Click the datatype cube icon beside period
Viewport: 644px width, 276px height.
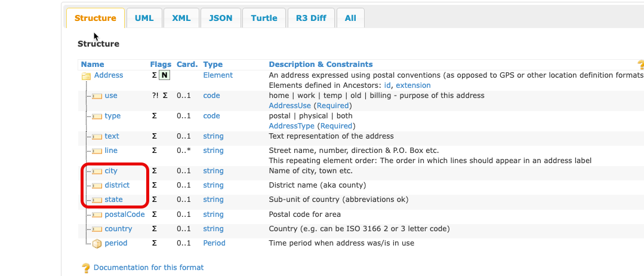pos(97,244)
